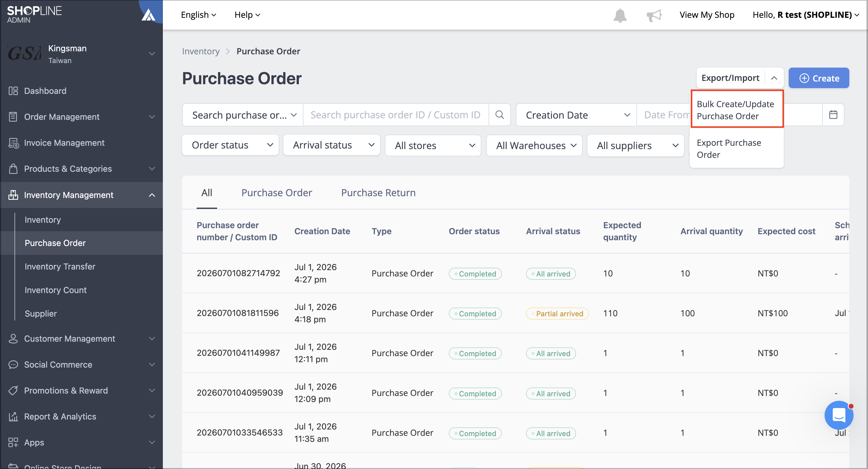Click the SHOPLINE Admin logo
The width and height of the screenshot is (868, 469).
coord(34,14)
